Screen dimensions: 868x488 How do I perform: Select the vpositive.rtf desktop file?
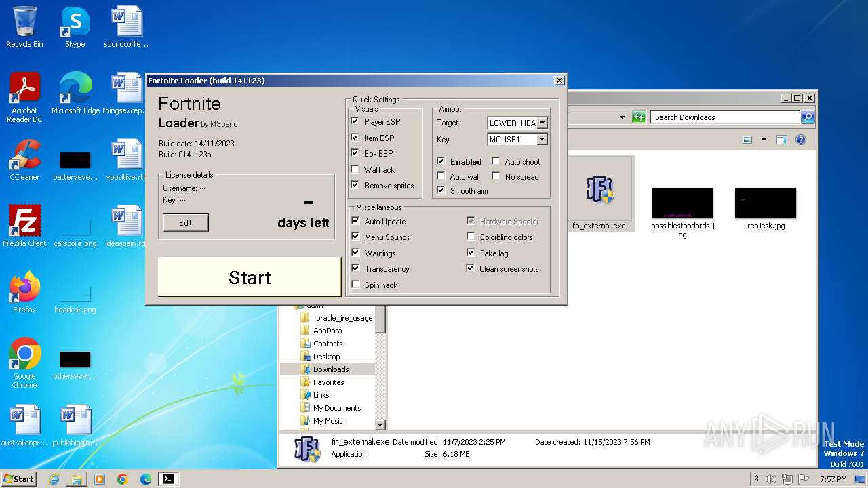126,160
